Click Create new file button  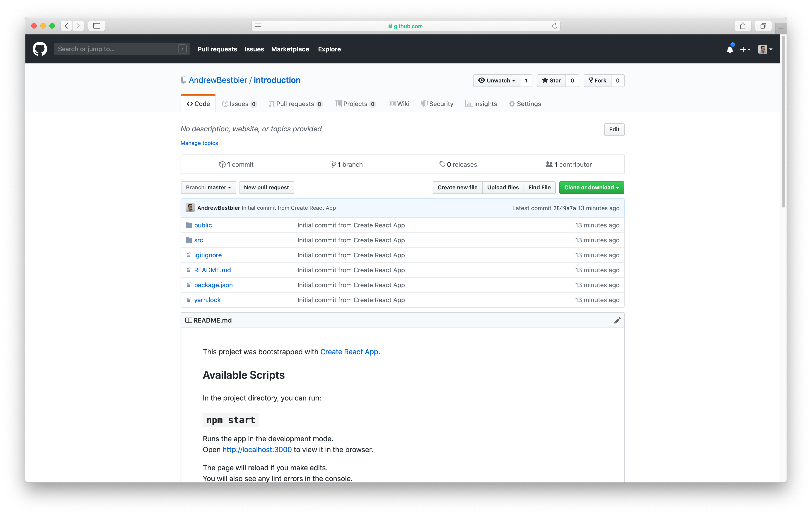click(x=457, y=188)
